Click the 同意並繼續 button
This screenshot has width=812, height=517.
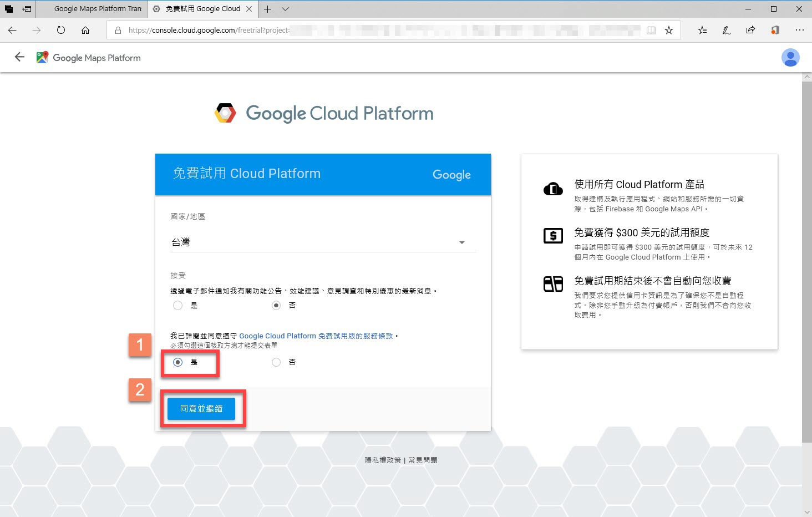tap(201, 409)
